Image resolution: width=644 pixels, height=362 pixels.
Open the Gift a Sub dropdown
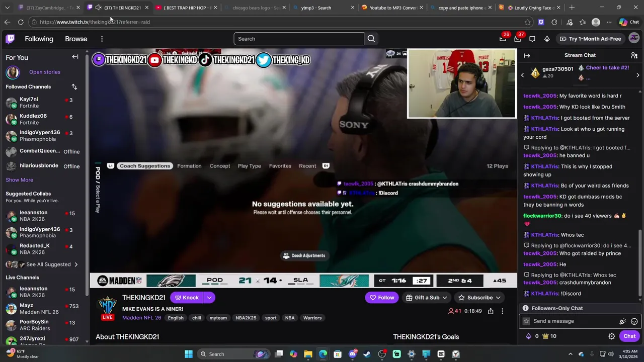427,298
